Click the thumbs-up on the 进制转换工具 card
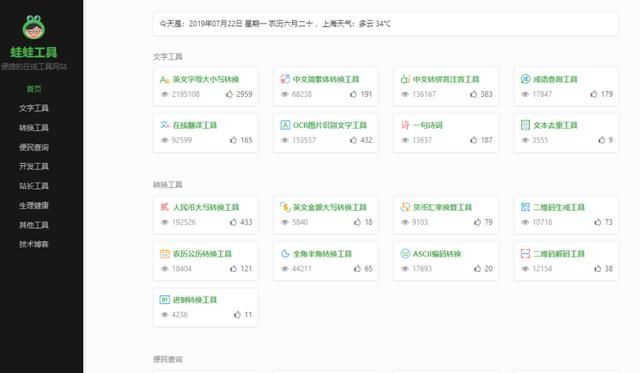The height and width of the screenshot is (373, 640). point(237,315)
